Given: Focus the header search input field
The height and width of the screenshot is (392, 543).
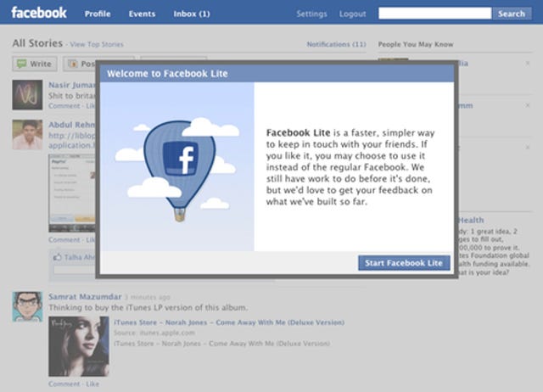Looking at the screenshot, I should (x=435, y=14).
